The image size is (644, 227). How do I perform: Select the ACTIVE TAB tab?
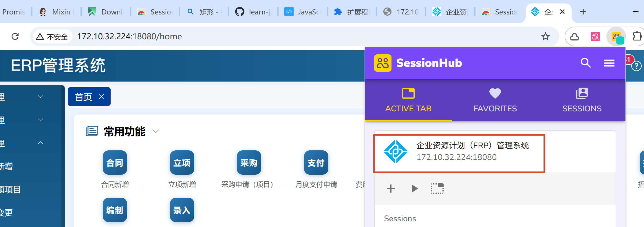pyautogui.click(x=408, y=100)
